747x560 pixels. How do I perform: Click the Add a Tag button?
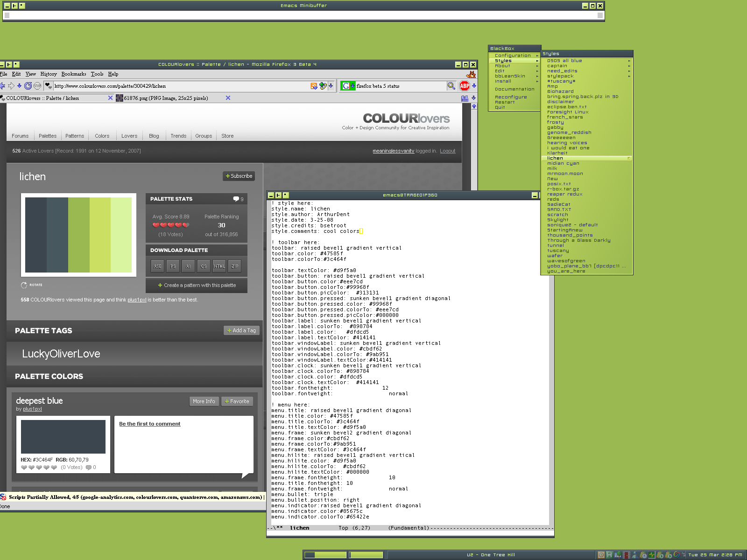coord(241,330)
